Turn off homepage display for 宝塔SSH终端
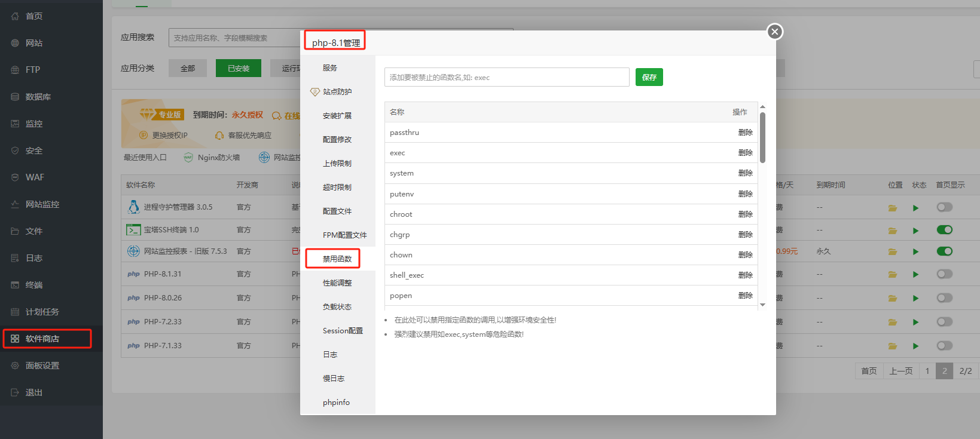The height and width of the screenshot is (439, 980). click(944, 230)
